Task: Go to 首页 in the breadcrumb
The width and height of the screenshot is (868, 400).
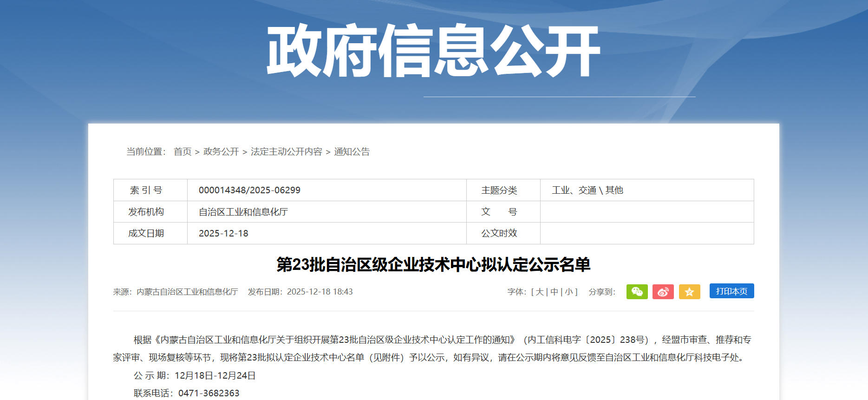Action: pos(183,151)
